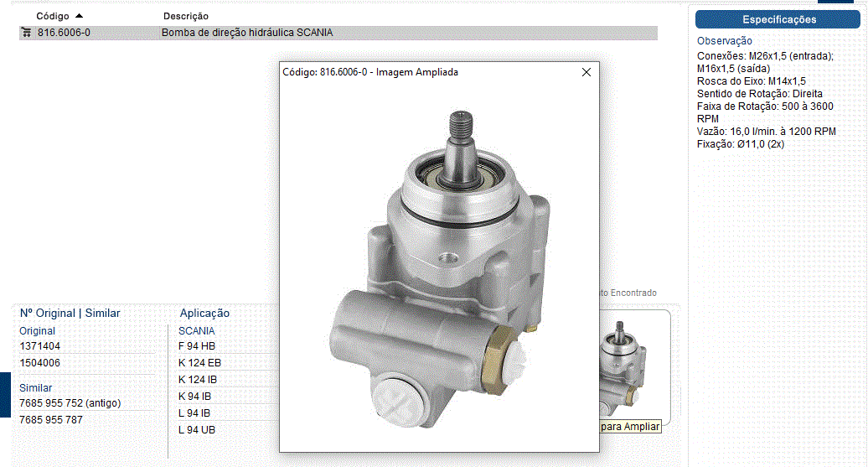The width and height of the screenshot is (868, 467).
Task: Click the Código sort arrow
Action: 79,16
